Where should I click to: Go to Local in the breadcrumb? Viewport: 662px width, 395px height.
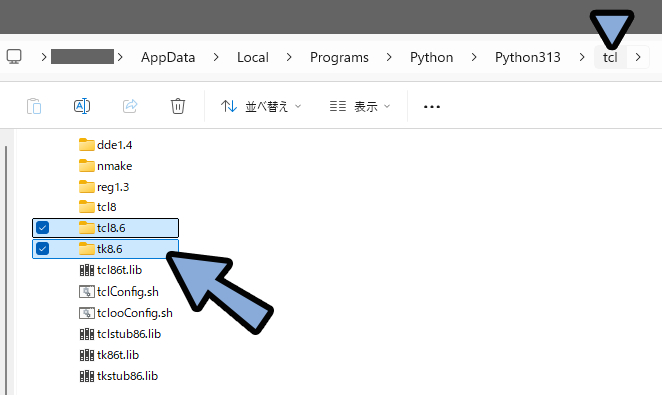point(252,57)
